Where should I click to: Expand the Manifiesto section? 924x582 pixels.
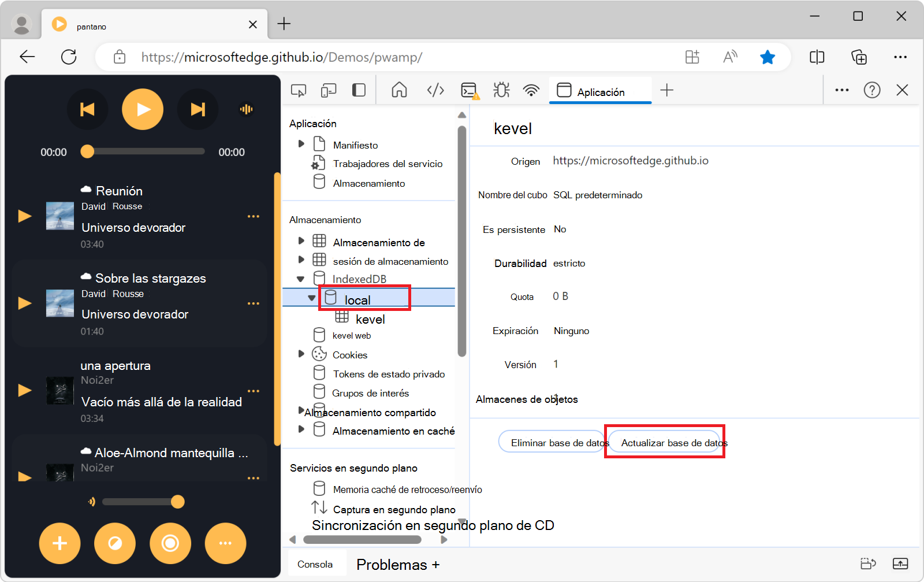pyautogui.click(x=301, y=144)
